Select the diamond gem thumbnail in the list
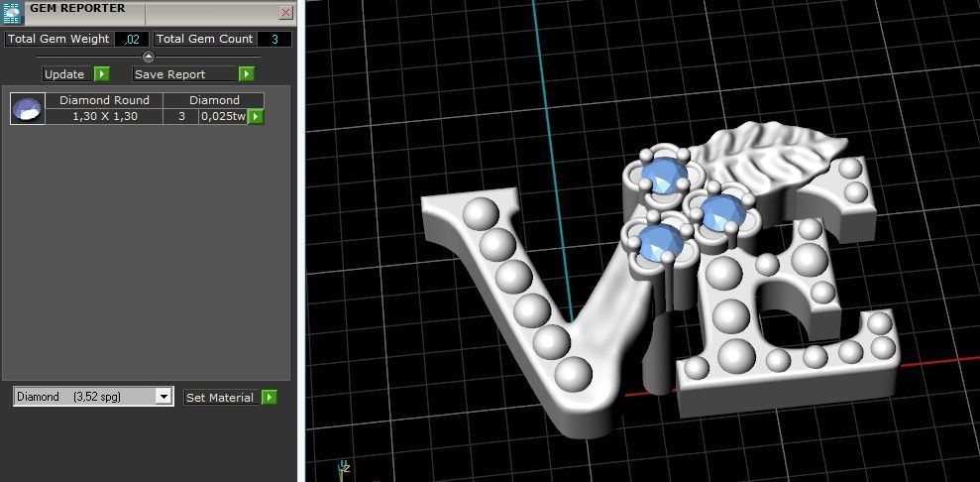 point(28,108)
